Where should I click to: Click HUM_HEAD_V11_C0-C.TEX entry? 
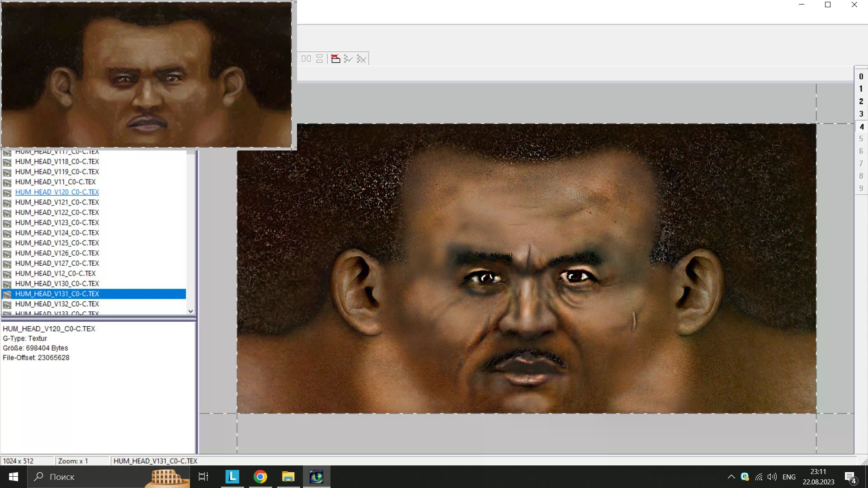[55, 182]
